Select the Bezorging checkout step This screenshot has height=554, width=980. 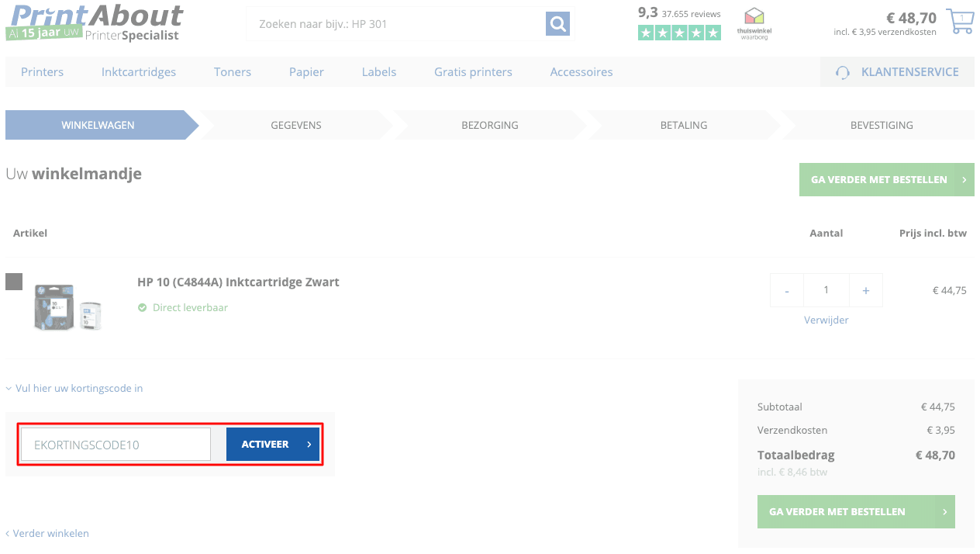click(x=490, y=125)
